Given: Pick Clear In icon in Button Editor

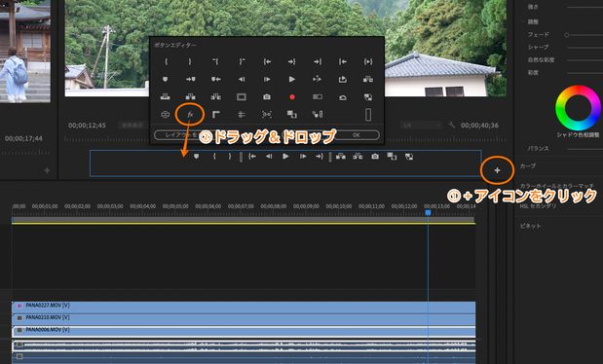Looking at the screenshot, I should 215,61.
